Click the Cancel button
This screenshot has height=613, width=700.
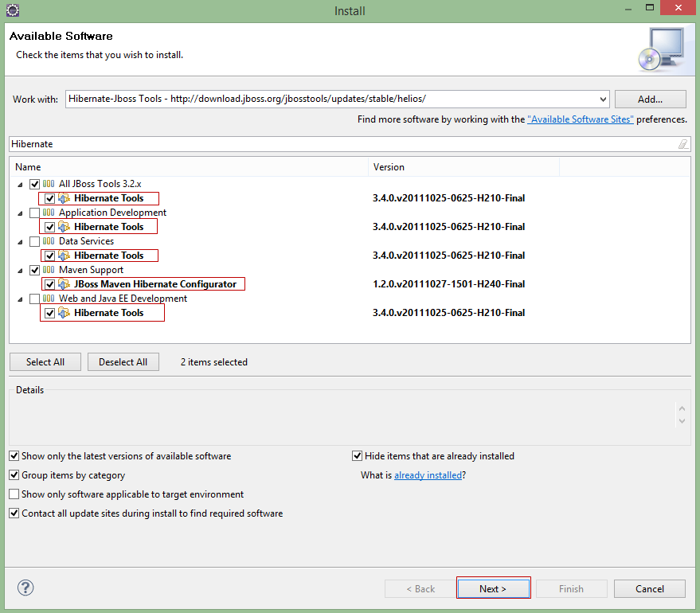point(650,588)
